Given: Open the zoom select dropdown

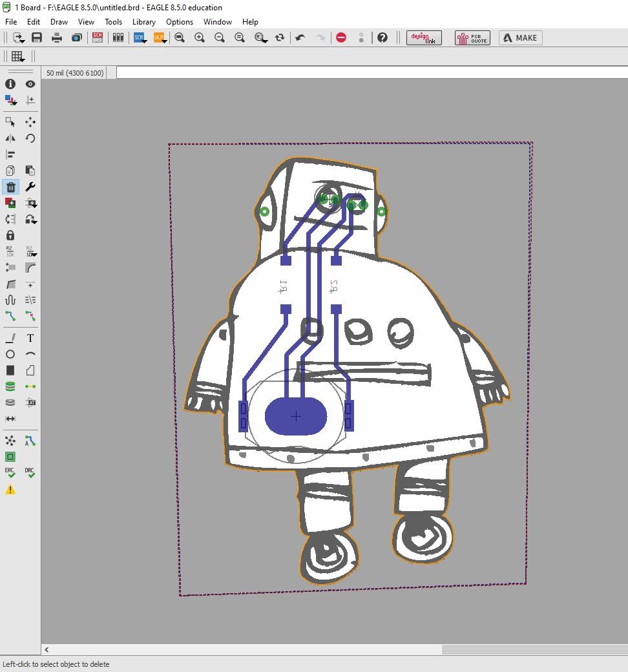Looking at the screenshot, I should (260, 37).
